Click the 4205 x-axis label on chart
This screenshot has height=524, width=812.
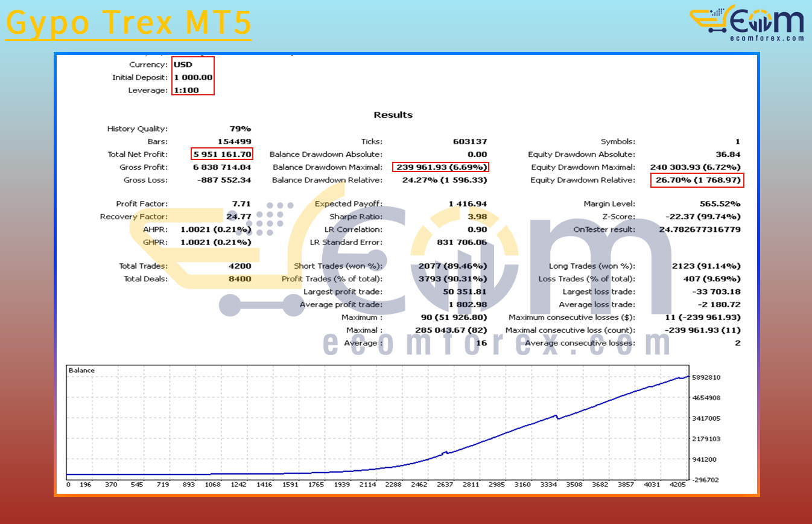677,484
